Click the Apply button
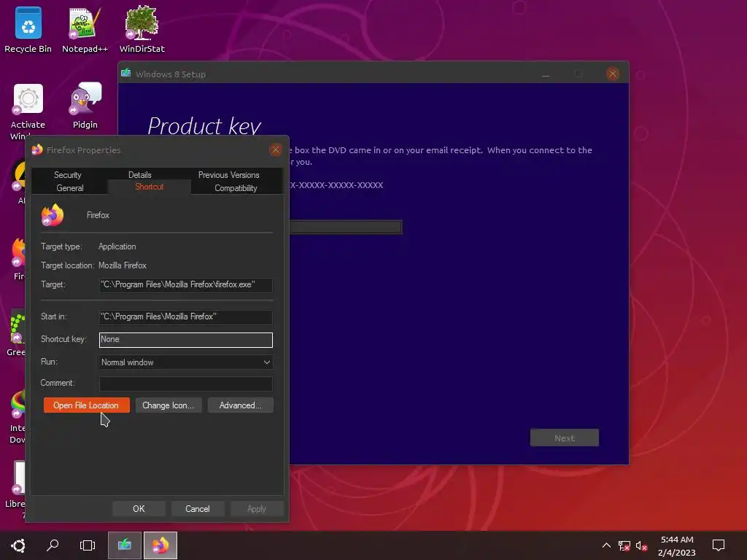Image resolution: width=747 pixels, height=560 pixels. coord(257,508)
